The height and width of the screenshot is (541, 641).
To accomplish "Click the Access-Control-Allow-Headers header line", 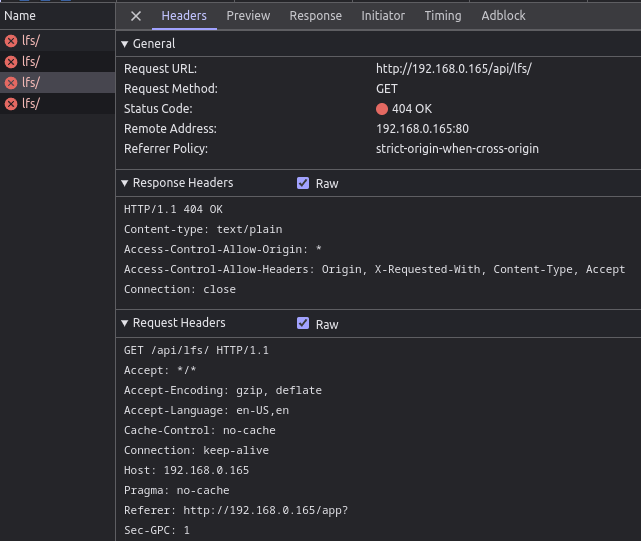I will 374,269.
